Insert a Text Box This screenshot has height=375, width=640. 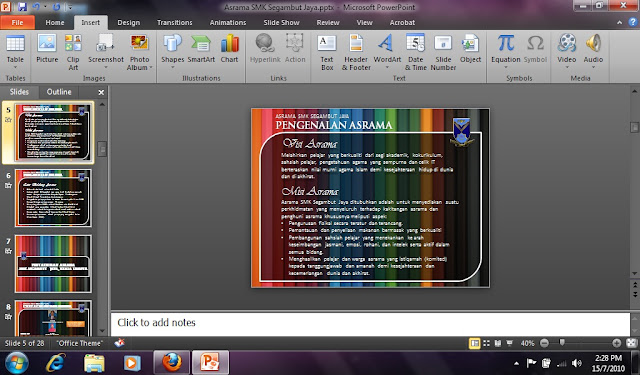(327, 52)
